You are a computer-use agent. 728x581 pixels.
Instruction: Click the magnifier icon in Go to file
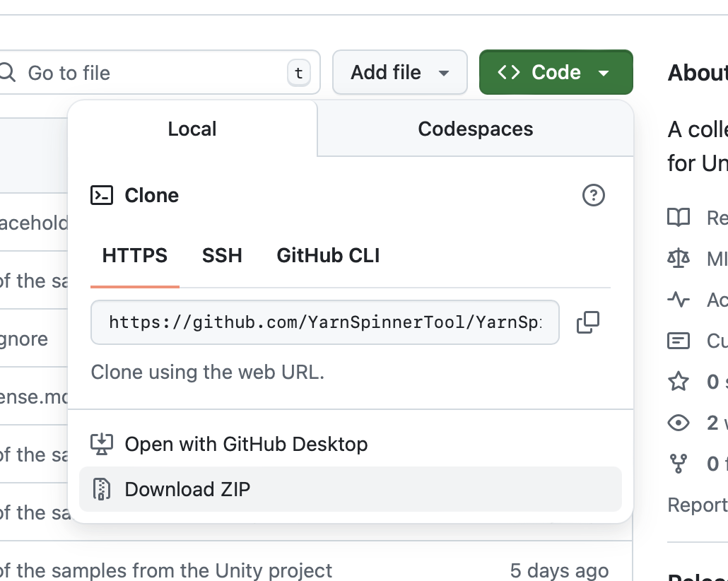coord(7,73)
